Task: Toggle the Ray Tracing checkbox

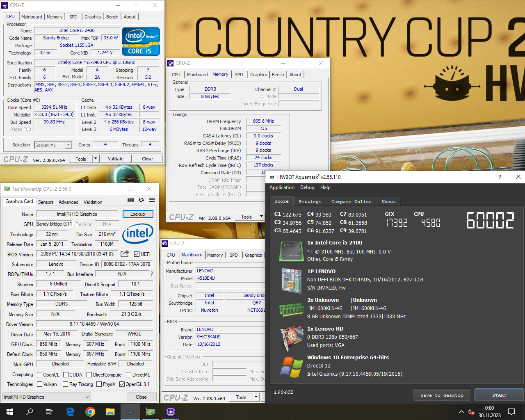Action: point(65,384)
